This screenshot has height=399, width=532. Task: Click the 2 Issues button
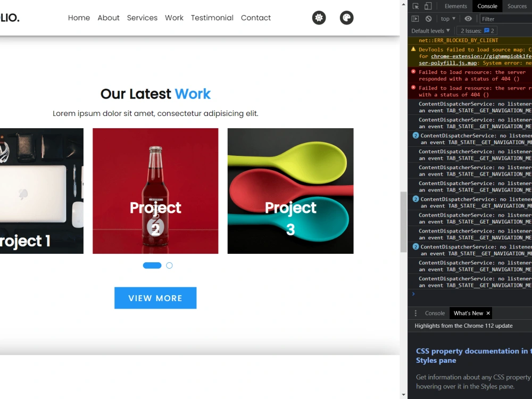(477, 30)
